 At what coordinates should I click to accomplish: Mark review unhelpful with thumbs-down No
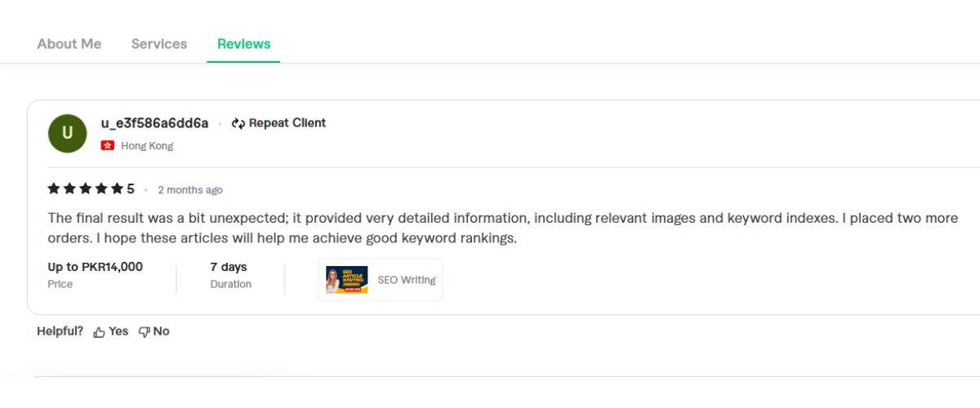point(154,331)
